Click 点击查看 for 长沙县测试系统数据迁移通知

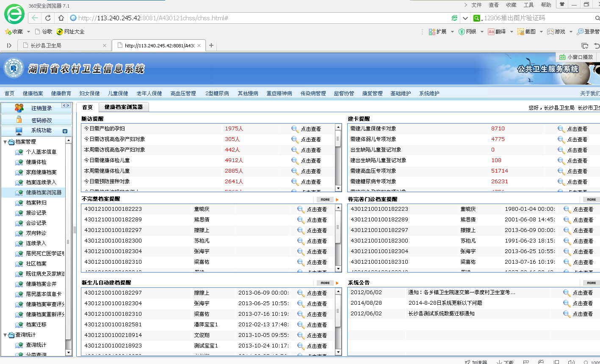coord(583,314)
